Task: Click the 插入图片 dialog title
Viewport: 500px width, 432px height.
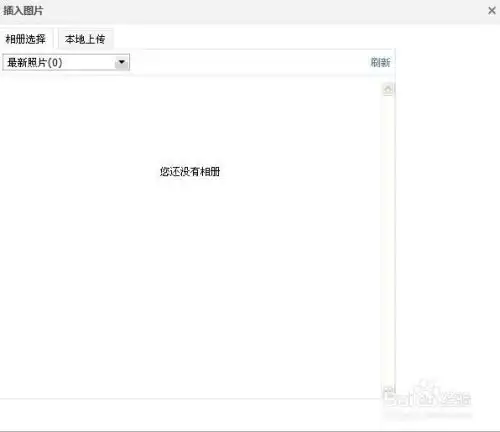Action: [x=23, y=11]
